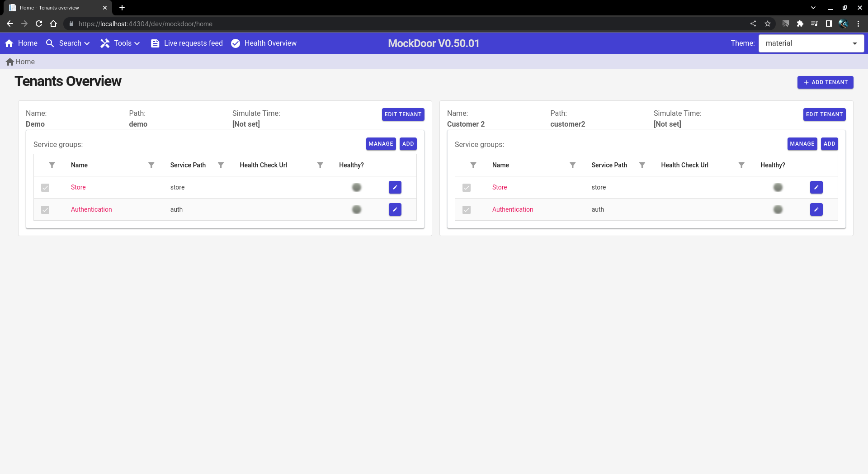868x474 pixels.
Task: Click the Name column header in Customer 2 table
Action: (x=500, y=165)
